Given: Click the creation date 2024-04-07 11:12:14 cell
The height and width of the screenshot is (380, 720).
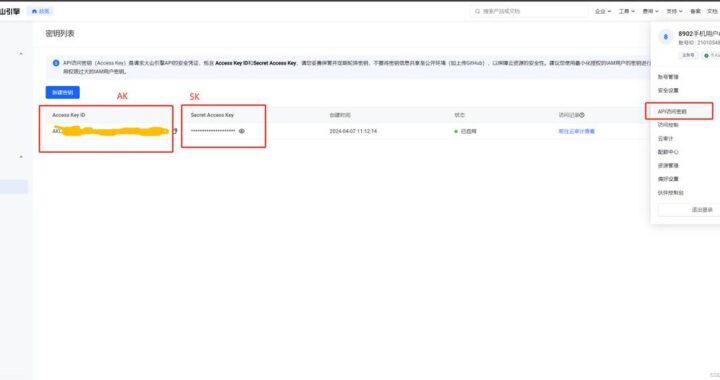Looking at the screenshot, I should (353, 131).
